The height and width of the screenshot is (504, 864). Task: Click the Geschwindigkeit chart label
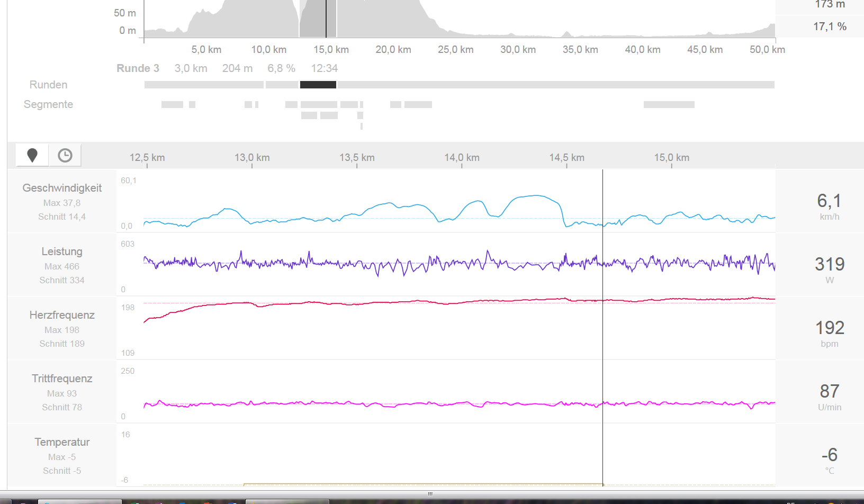point(62,188)
